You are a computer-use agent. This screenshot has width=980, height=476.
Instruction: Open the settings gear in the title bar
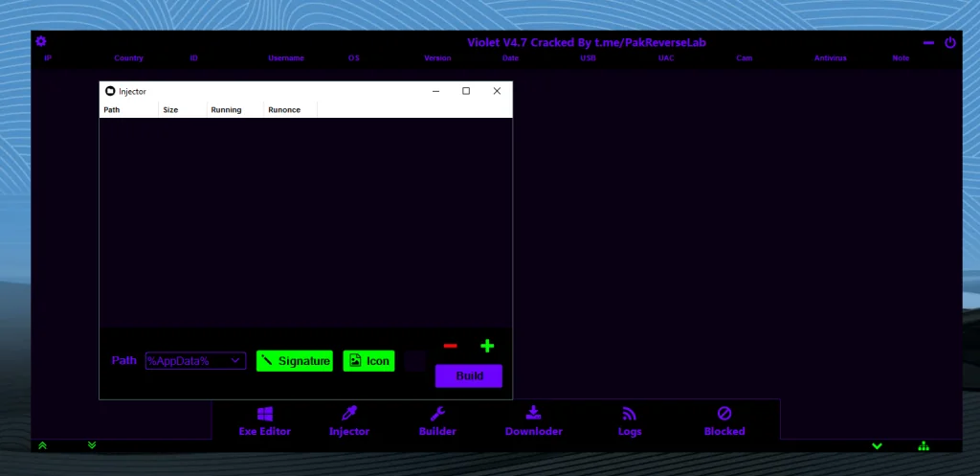[41, 41]
